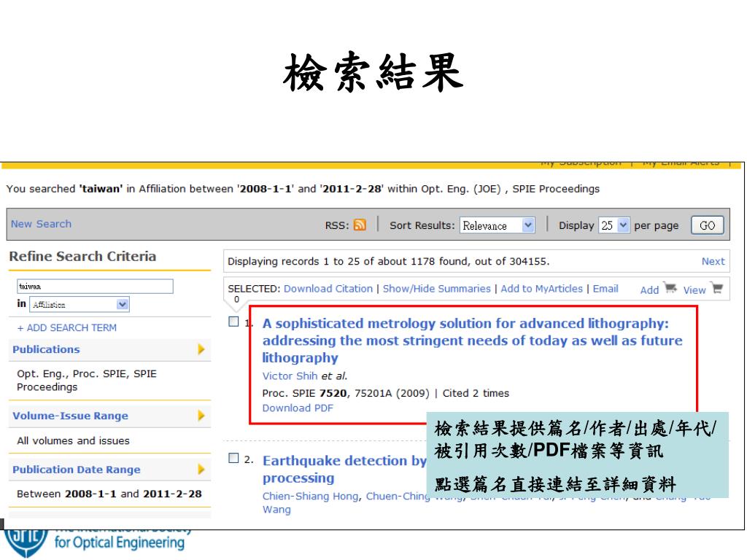747x560 pixels.
Task: Click the Email selected link
Action: point(605,289)
